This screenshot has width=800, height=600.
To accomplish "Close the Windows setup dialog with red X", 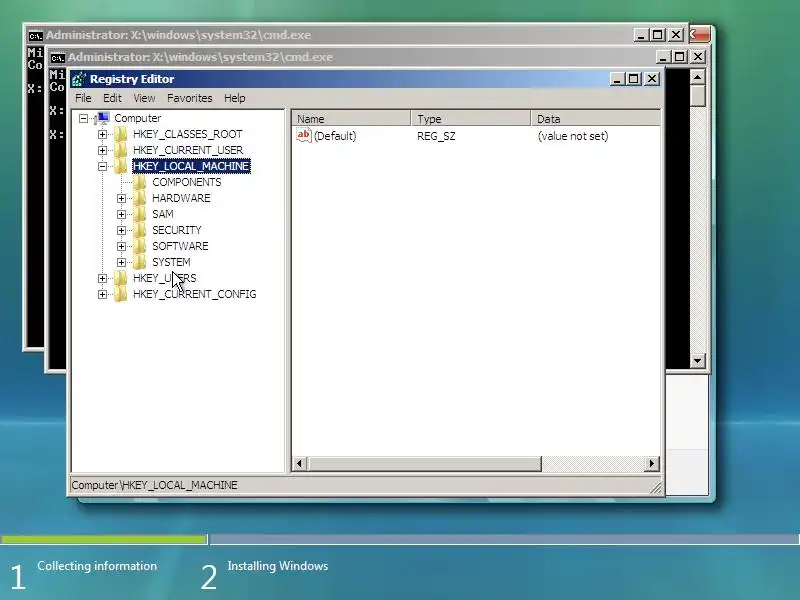I will [x=700, y=35].
